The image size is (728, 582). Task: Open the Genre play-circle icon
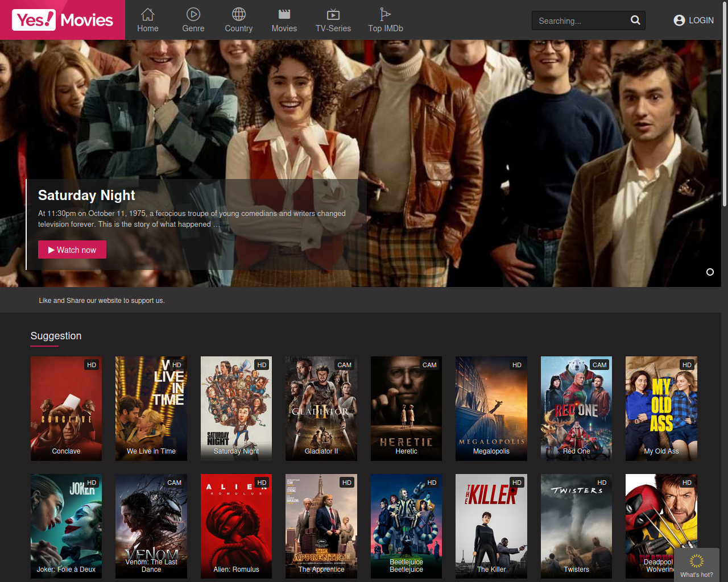[x=193, y=14]
